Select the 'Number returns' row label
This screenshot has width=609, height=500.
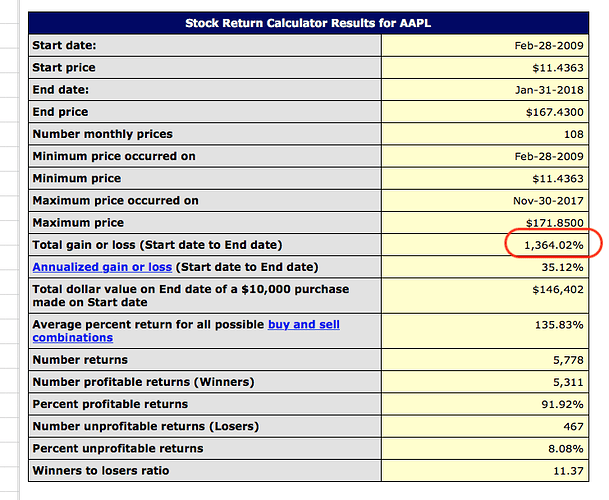tap(80, 360)
